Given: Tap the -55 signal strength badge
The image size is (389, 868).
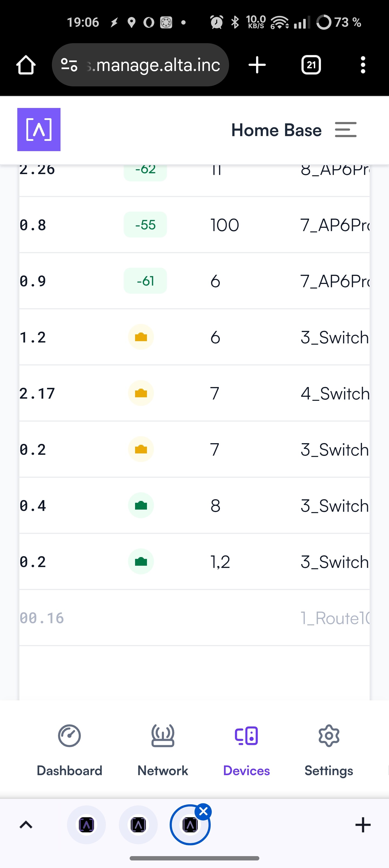Looking at the screenshot, I should tap(145, 225).
